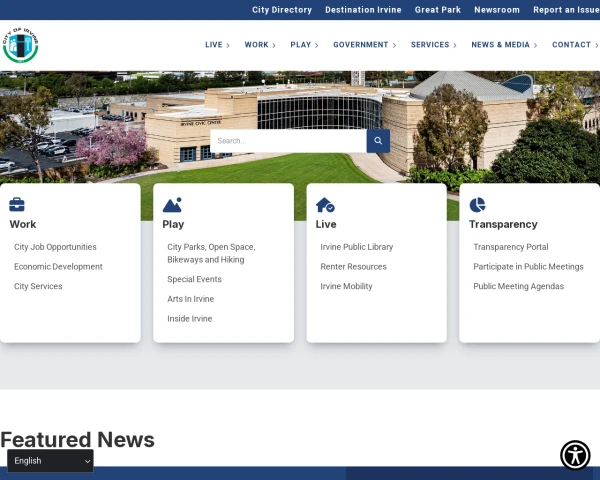Open Inside Irvine link
This screenshot has width=600, height=480.
point(189,318)
